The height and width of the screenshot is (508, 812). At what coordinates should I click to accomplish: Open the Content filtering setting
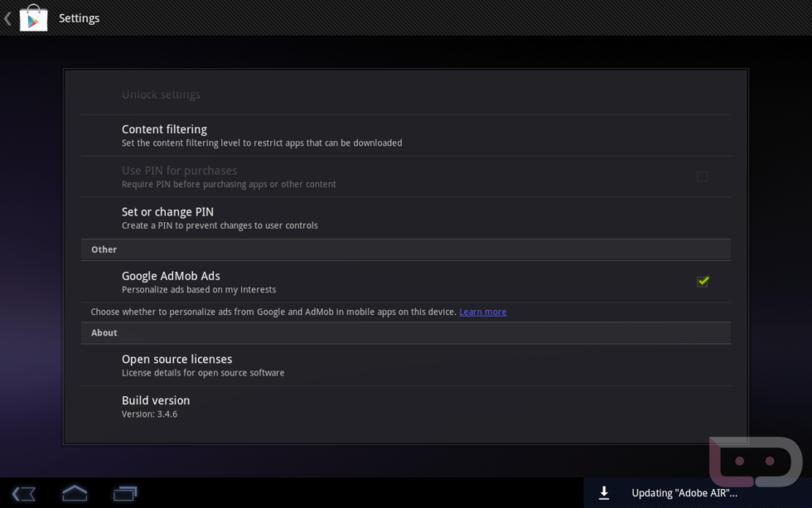click(164, 129)
